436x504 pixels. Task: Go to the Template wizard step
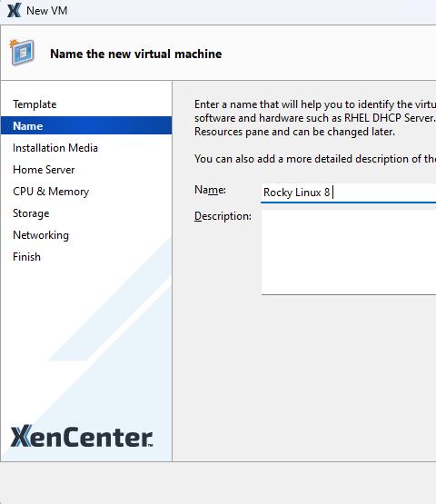click(35, 104)
